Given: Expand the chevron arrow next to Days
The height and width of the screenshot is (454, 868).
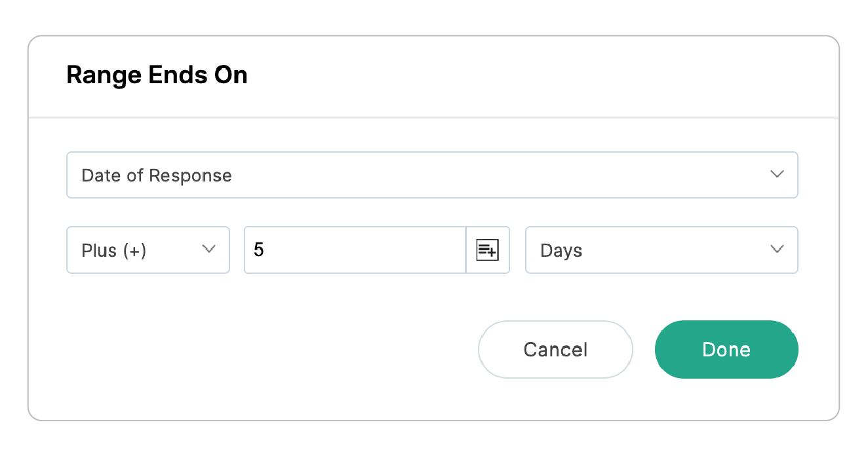Looking at the screenshot, I should [x=777, y=250].
